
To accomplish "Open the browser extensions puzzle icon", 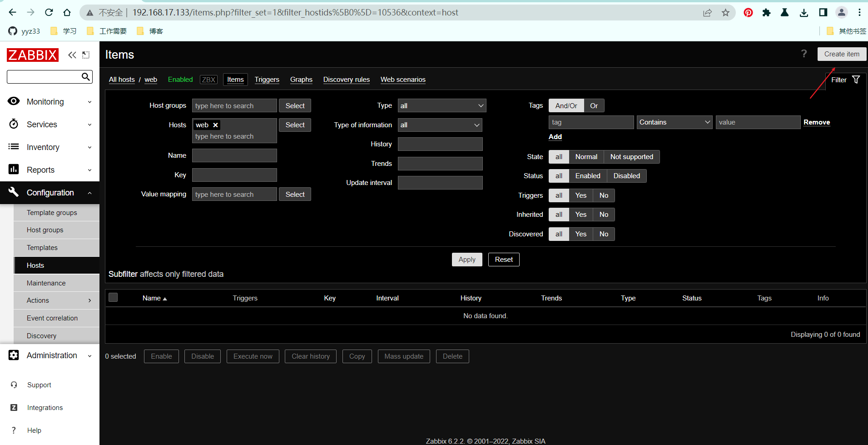I will 767,12.
